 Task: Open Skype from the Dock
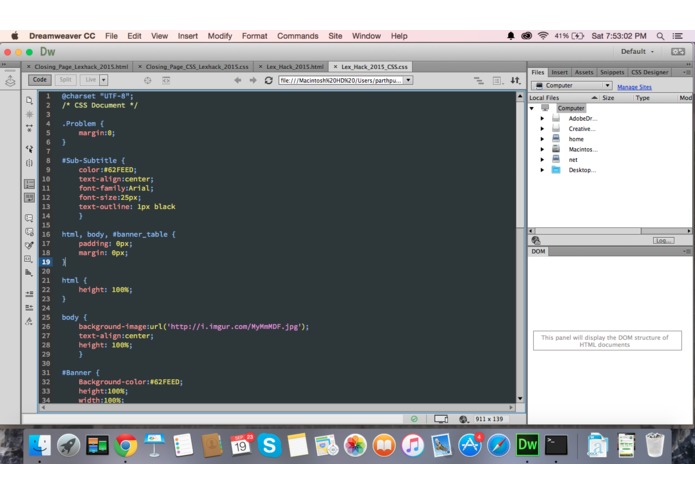(x=269, y=445)
